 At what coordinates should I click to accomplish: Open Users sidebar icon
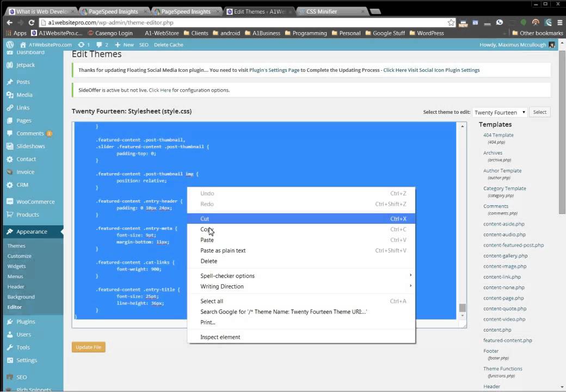point(10,335)
